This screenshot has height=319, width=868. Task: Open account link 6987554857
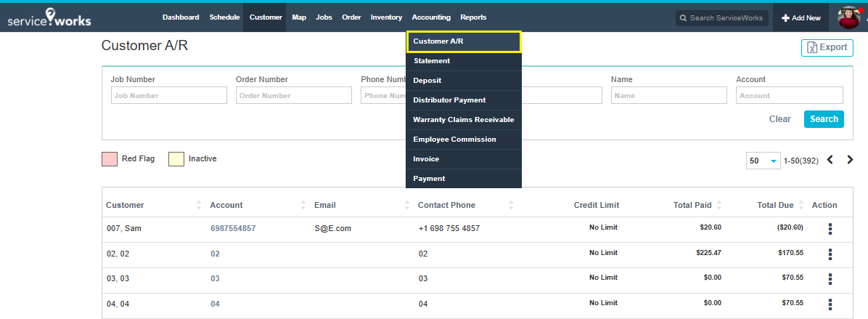click(233, 228)
